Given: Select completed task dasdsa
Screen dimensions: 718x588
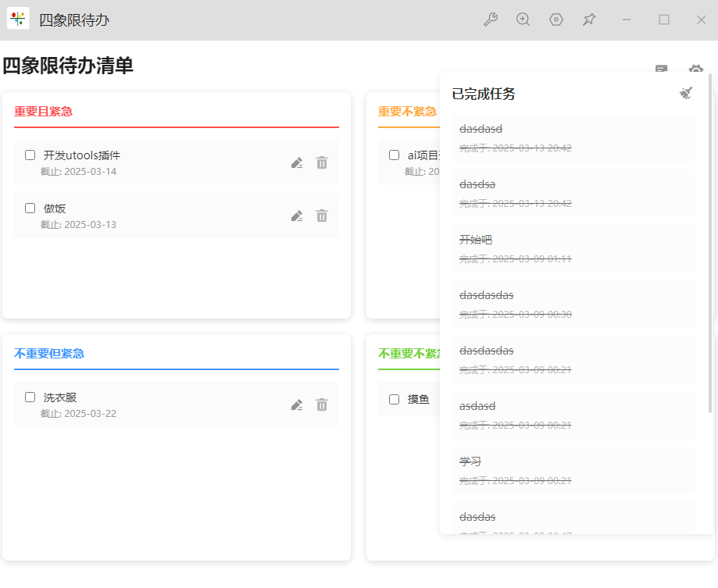Looking at the screenshot, I should click(x=573, y=193).
